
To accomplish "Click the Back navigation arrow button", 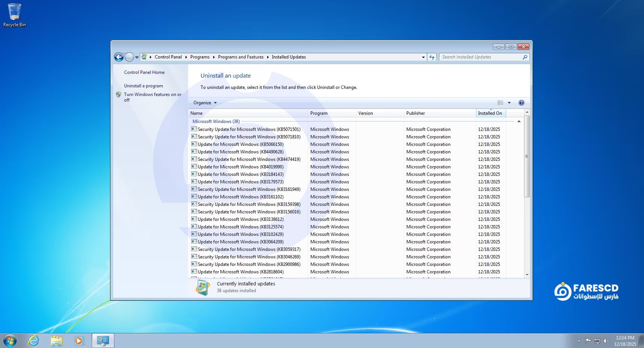I will 119,57.
